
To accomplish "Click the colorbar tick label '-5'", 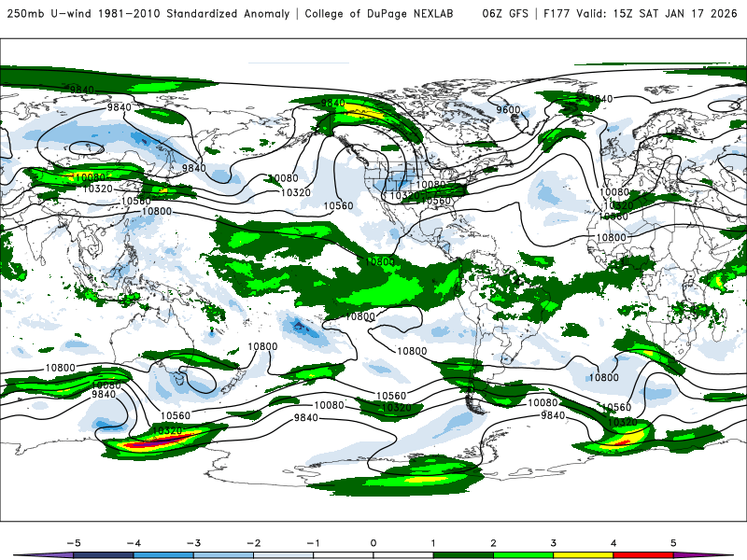I will 74,543.
